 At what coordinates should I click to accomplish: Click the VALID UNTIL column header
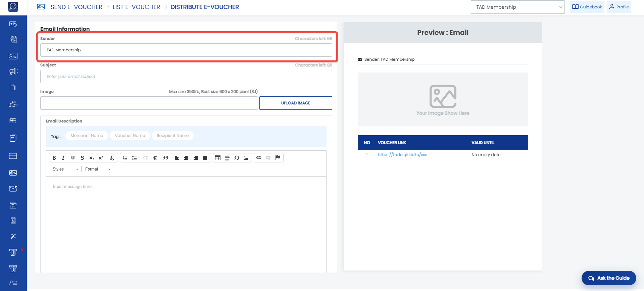[x=483, y=143]
